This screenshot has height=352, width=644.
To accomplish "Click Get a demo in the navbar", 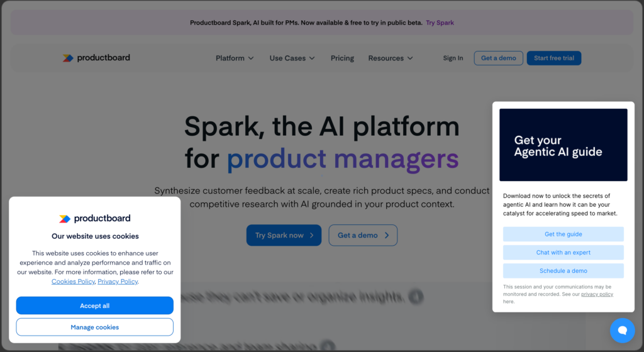I will (x=498, y=58).
